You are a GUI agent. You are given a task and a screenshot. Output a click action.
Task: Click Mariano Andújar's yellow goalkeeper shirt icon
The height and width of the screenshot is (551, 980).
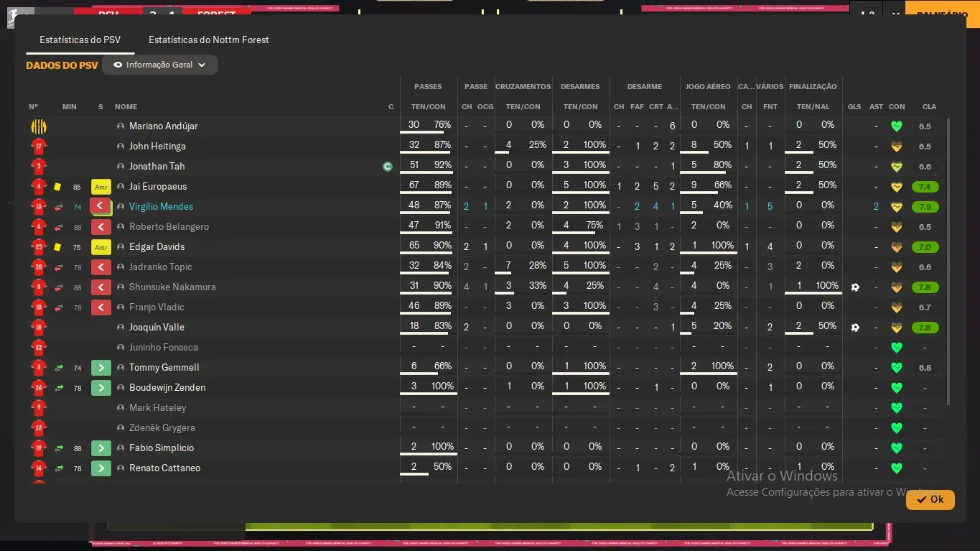click(x=38, y=126)
